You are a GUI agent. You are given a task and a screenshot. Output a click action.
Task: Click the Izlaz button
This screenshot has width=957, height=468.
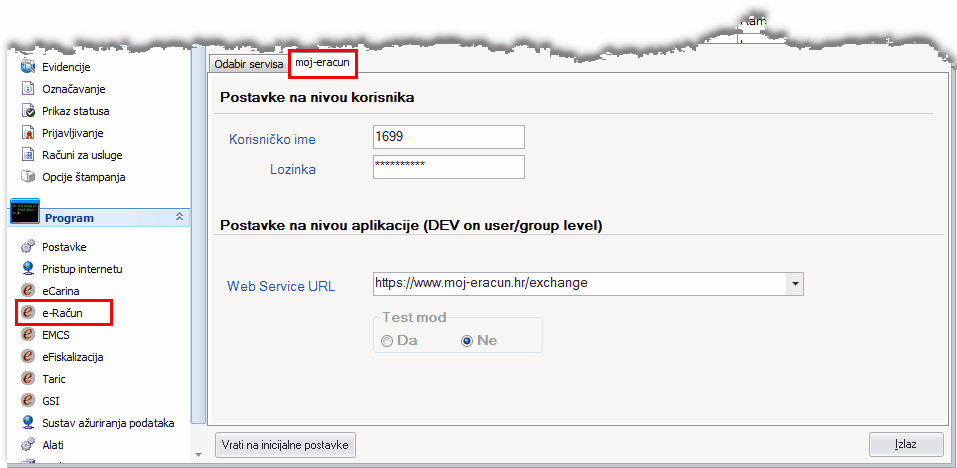pyautogui.click(x=906, y=444)
